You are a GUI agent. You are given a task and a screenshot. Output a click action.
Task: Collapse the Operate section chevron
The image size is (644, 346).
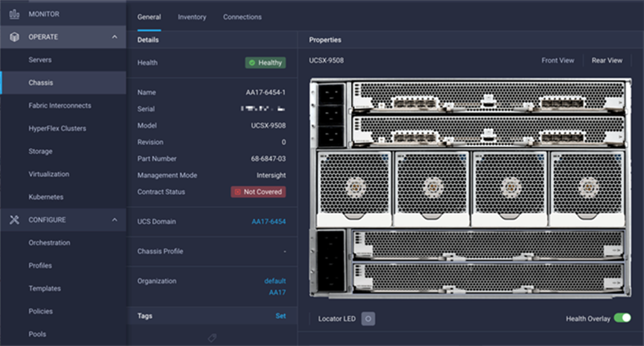(x=114, y=37)
